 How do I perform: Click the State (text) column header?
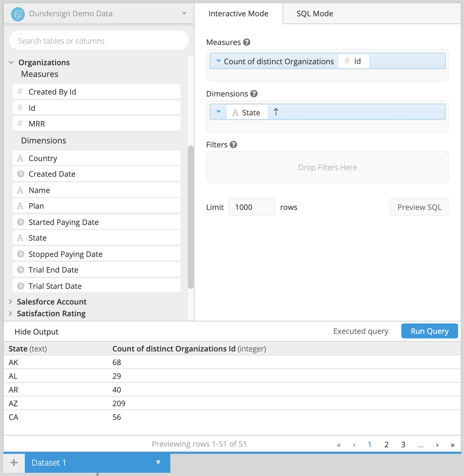pos(28,349)
